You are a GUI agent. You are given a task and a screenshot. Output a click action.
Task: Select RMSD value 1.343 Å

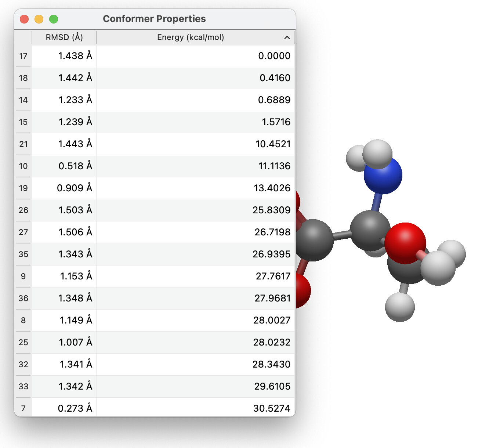(64, 254)
